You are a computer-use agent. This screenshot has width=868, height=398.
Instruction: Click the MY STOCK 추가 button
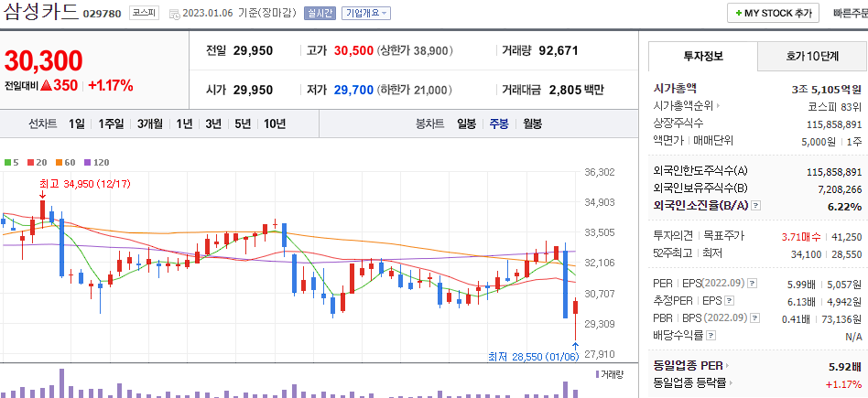pyautogui.click(x=773, y=14)
